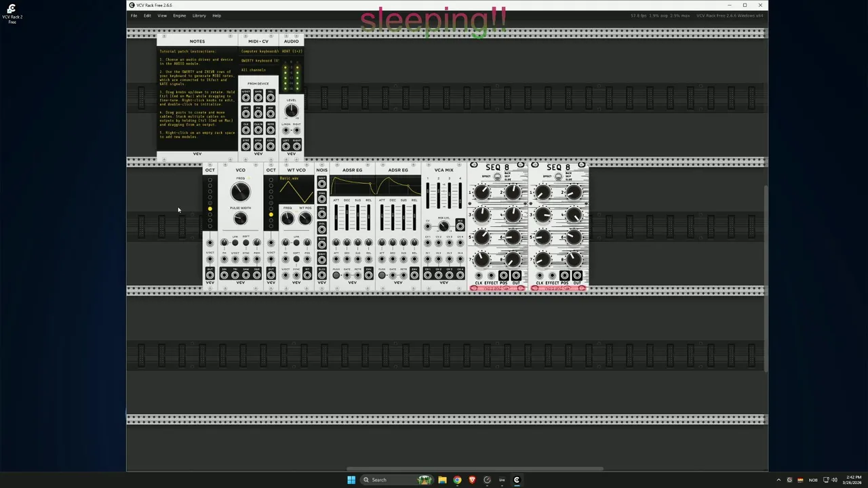Click the NOIS module BLCK output port
This screenshot has width=868, height=488.
coord(322,275)
